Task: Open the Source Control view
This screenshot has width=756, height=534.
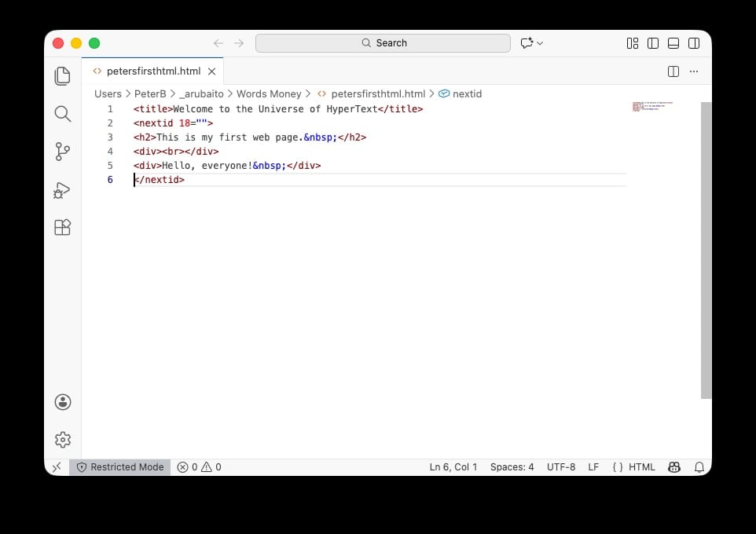Action: pos(63,152)
